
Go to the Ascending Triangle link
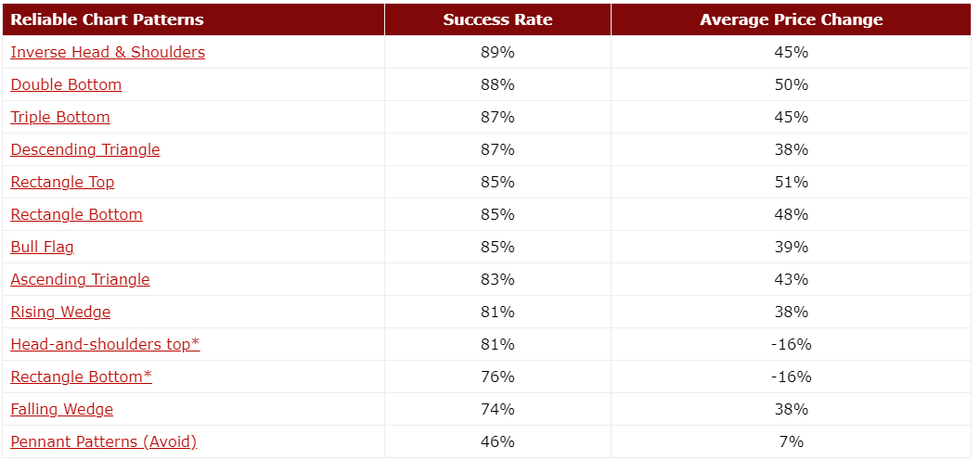tap(80, 279)
